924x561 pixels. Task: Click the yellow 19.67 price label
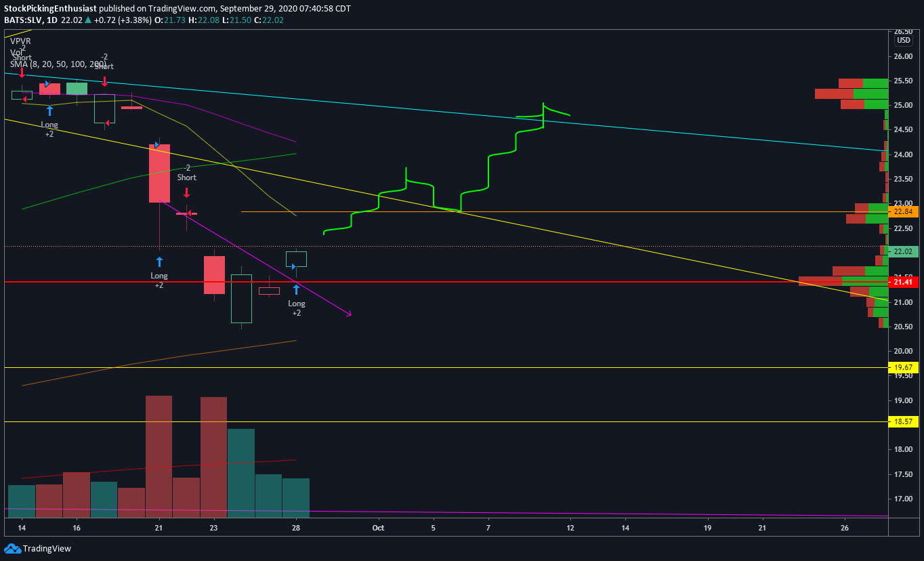point(904,367)
